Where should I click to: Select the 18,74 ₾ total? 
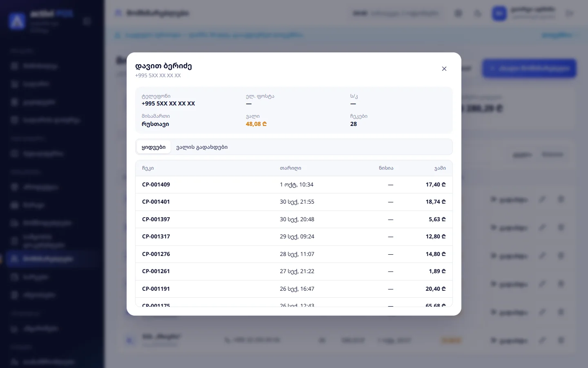pos(436,202)
